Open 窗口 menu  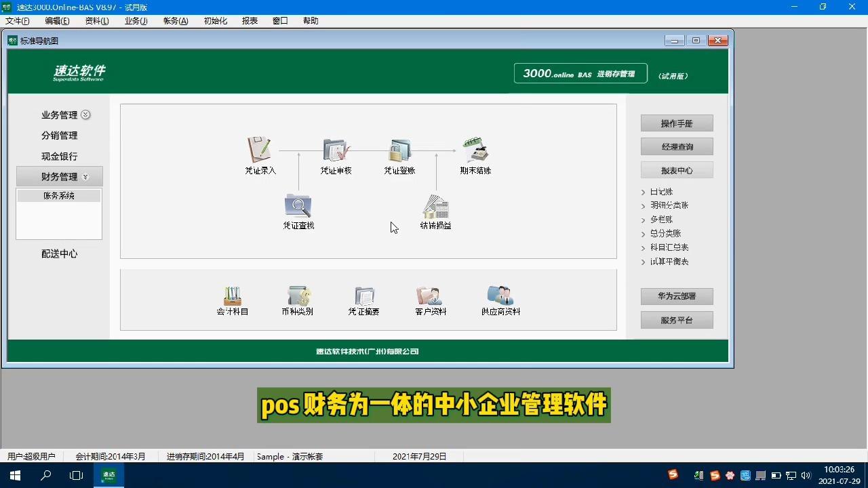[x=280, y=21]
